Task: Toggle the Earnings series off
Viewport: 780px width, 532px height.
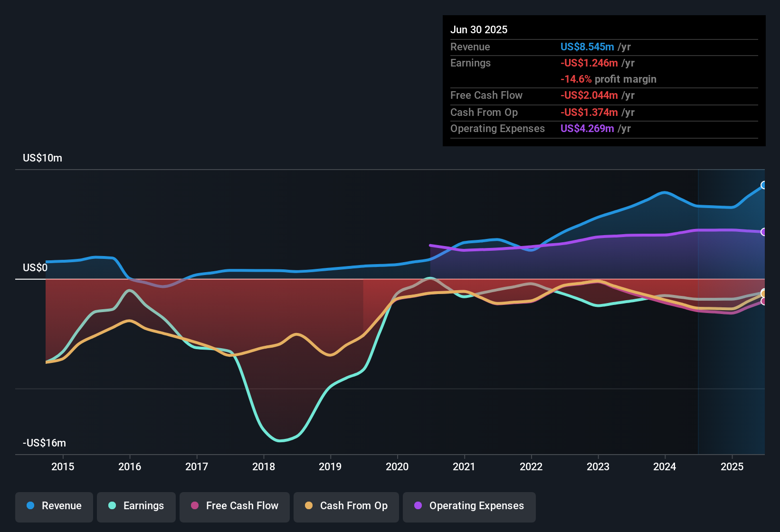Action: (136, 506)
